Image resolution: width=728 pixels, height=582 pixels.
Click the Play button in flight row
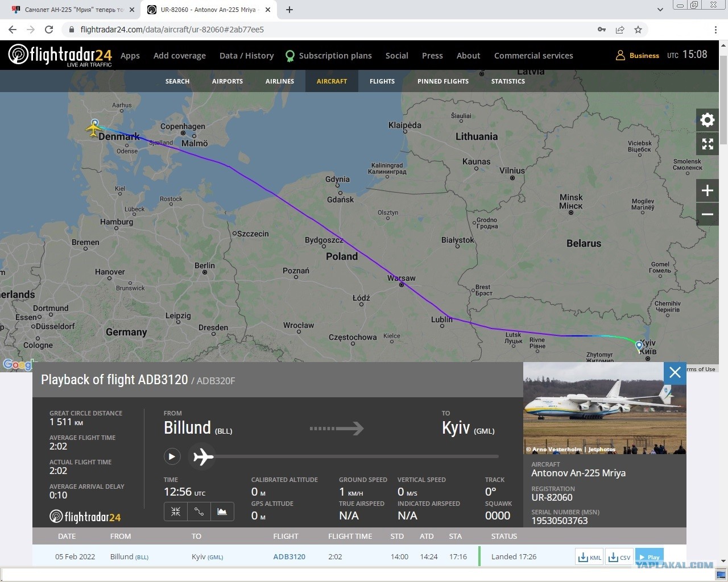649,557
